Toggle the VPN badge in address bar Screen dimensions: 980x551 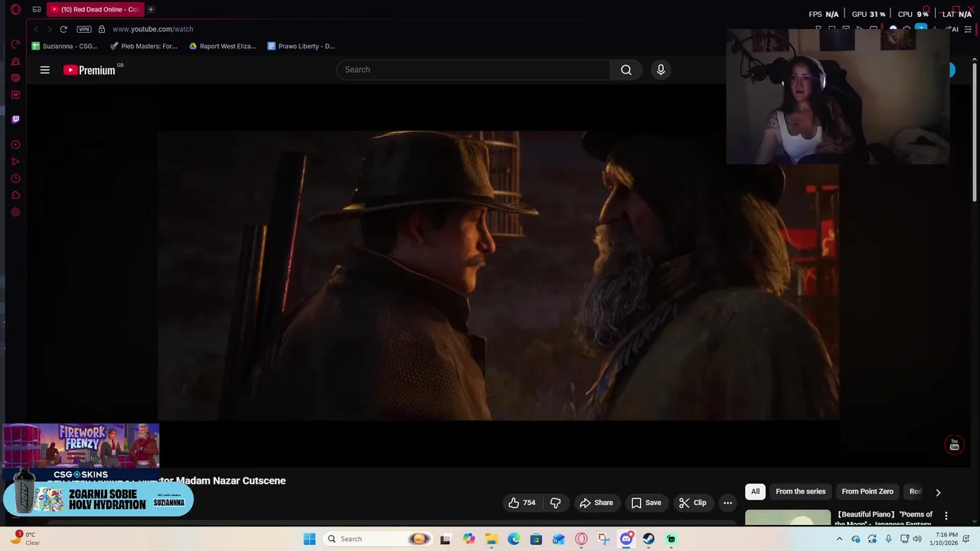click(x=84, y=29)
